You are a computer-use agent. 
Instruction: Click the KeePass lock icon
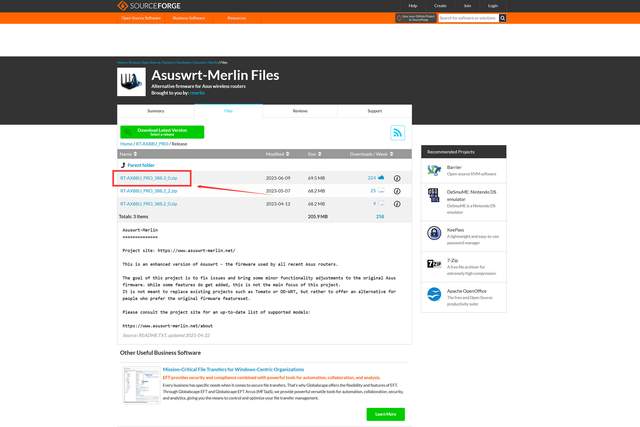[x=434, y=233]
